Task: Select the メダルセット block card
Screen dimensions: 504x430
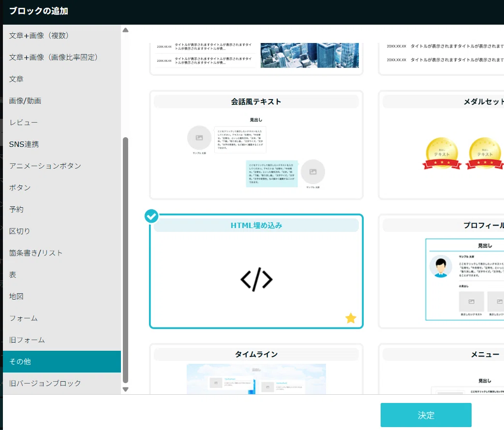Action: 441,145
